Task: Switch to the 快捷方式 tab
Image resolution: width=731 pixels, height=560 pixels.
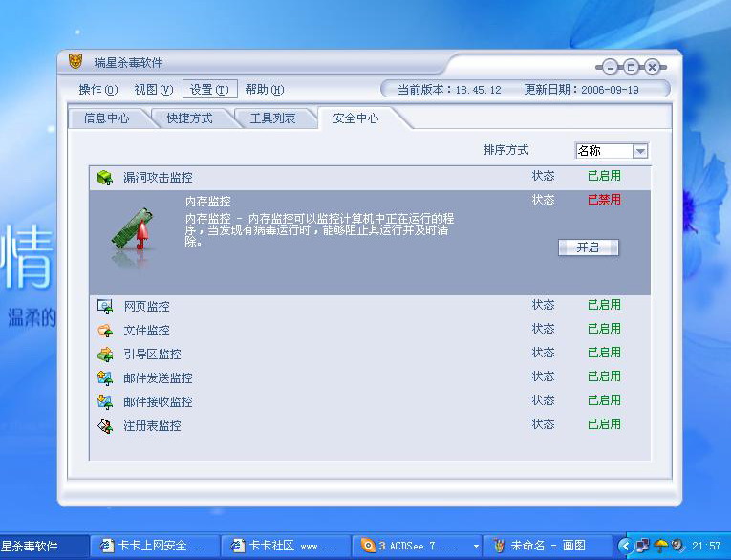Action: [x=189, y=118]
